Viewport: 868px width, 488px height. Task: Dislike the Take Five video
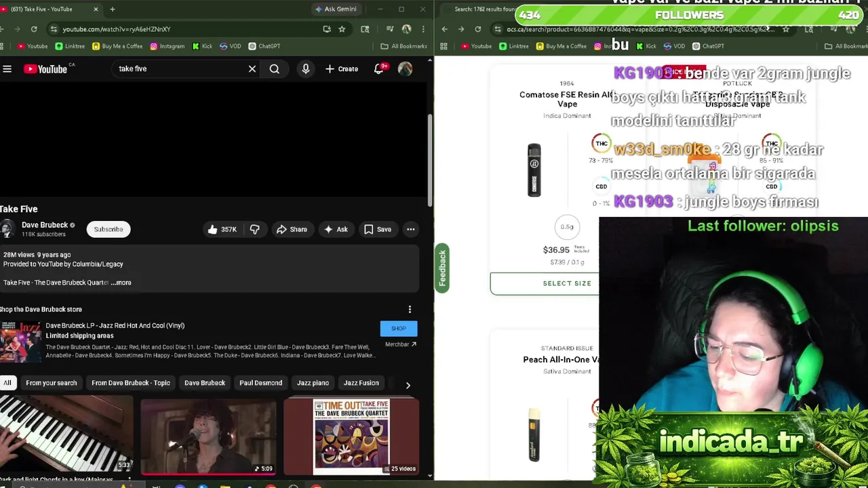tap(255, 229)
